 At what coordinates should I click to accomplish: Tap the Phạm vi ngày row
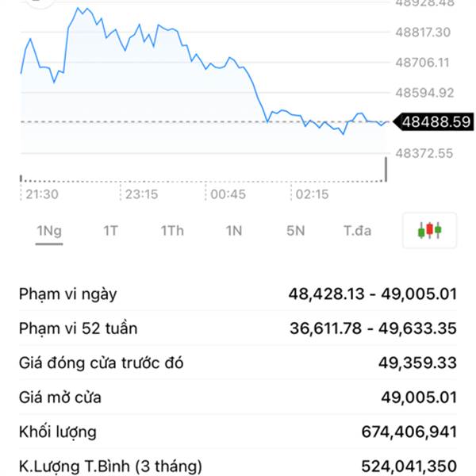(238, 294)
